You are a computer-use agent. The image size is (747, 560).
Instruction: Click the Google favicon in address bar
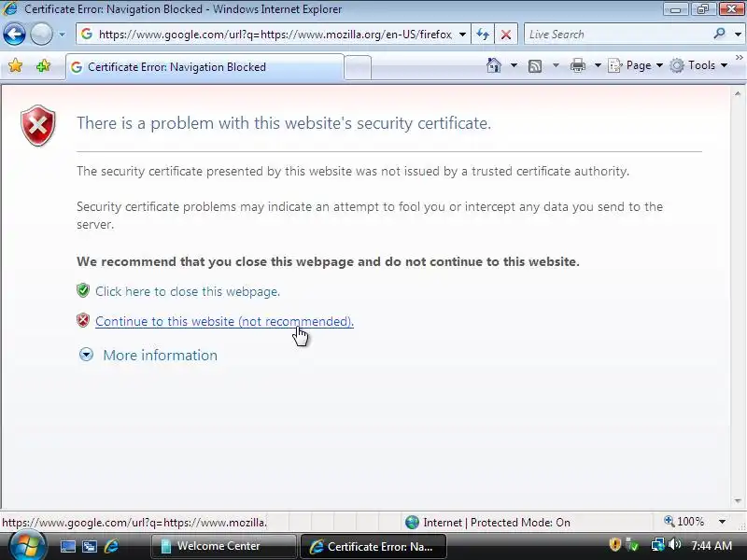coord(86,34)
